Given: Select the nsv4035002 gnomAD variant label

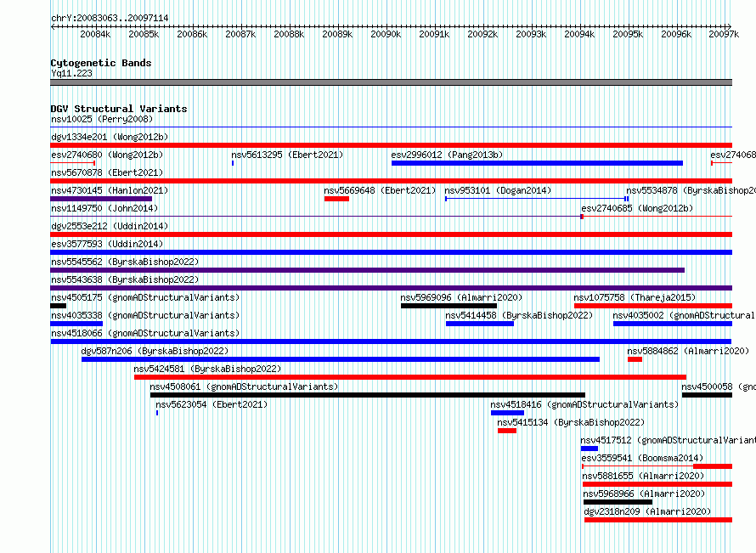Looking at the screenshot, I should point(684,315).
